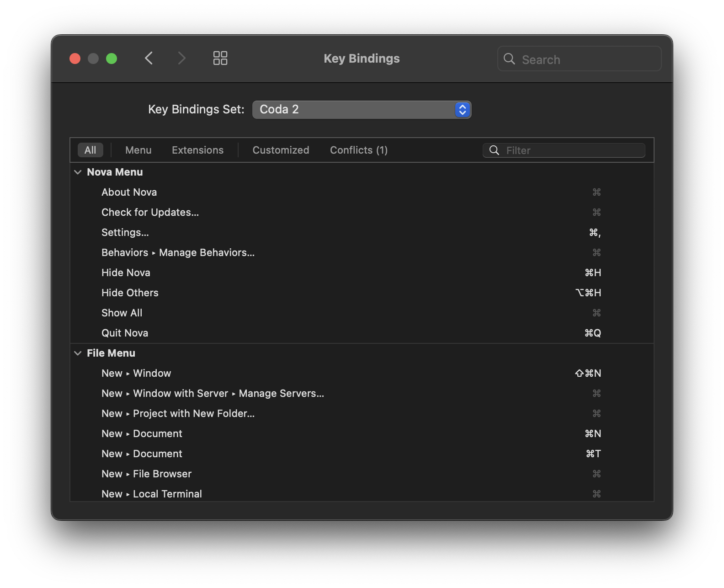Show all settings grid icon
The width and height of the screenshot is (724, 588).
pos(220,58)
